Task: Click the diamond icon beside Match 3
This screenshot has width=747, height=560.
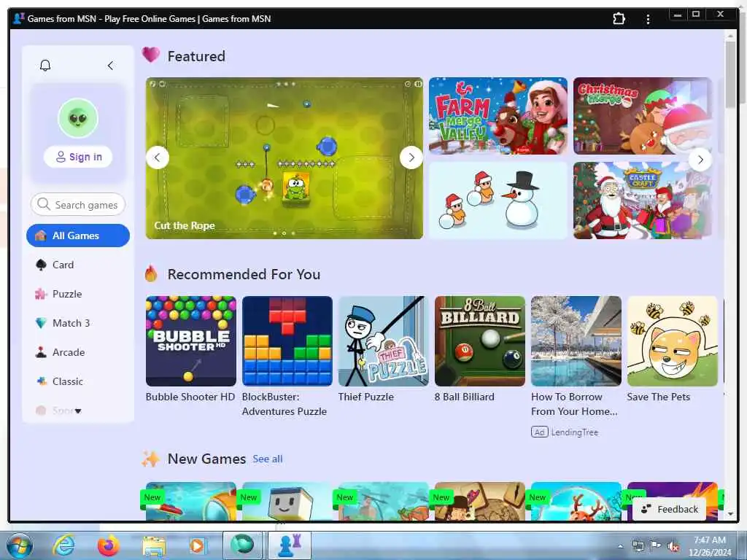Action: [x=41, y=323]
